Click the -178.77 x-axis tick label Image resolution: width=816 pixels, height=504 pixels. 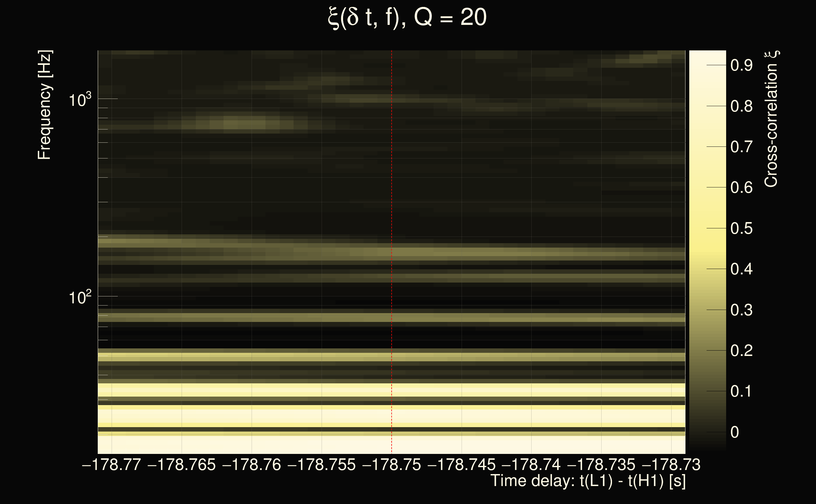(111, 465)
